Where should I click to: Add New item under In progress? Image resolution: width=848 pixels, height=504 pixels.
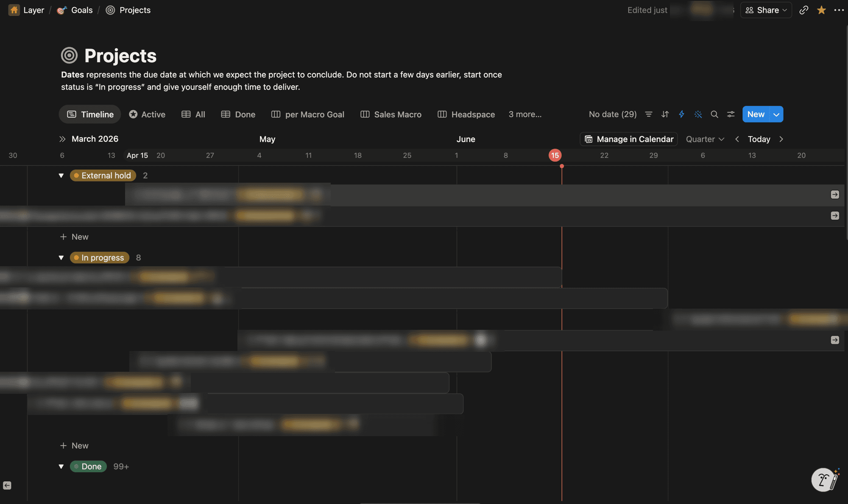coord(74,446)
